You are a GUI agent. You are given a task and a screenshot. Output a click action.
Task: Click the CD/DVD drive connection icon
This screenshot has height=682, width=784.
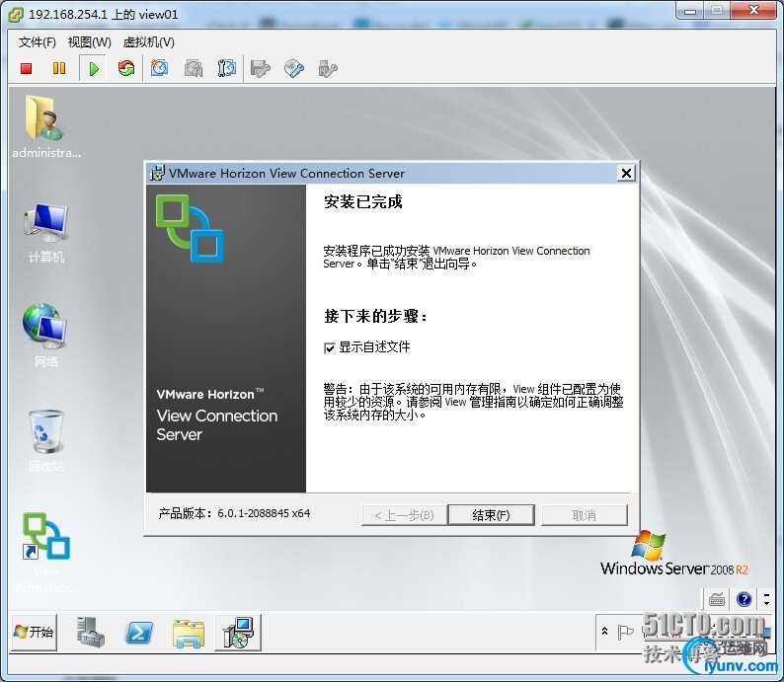coord(294,68)
